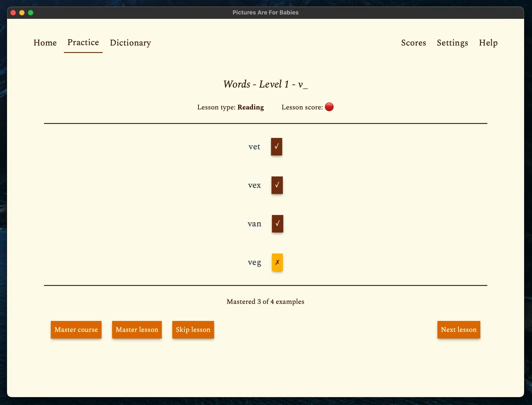Click the checkmark tile next to vet

(277, 146)
